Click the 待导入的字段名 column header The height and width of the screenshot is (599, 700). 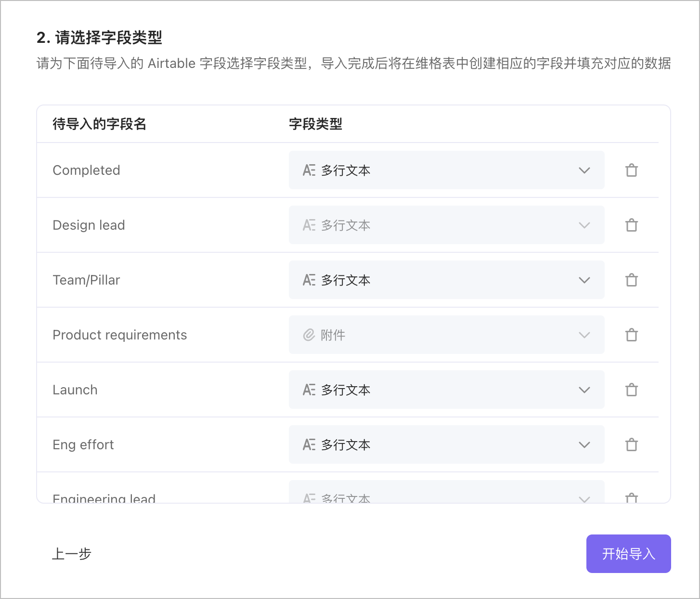(100, 124)
